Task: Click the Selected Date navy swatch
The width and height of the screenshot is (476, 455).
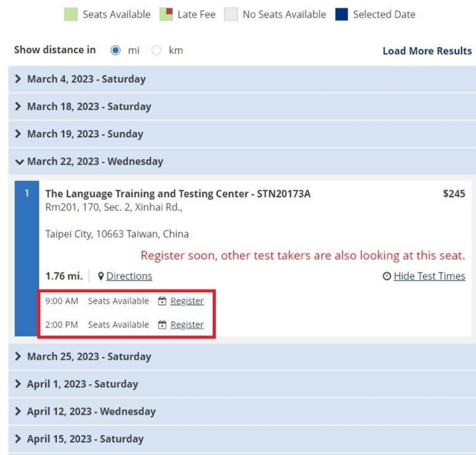Action: tap(341, 15)
